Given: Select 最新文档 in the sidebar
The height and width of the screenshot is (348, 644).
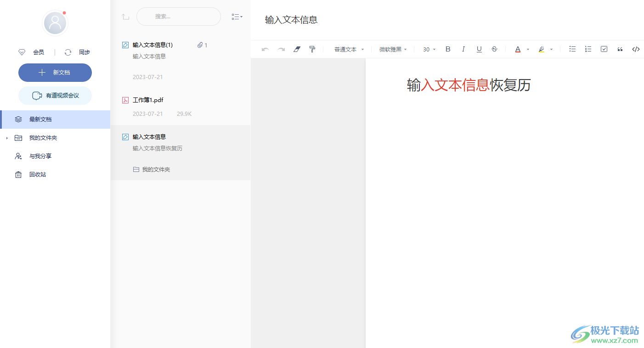Looking at the screenshot, I should click(55, 120).
